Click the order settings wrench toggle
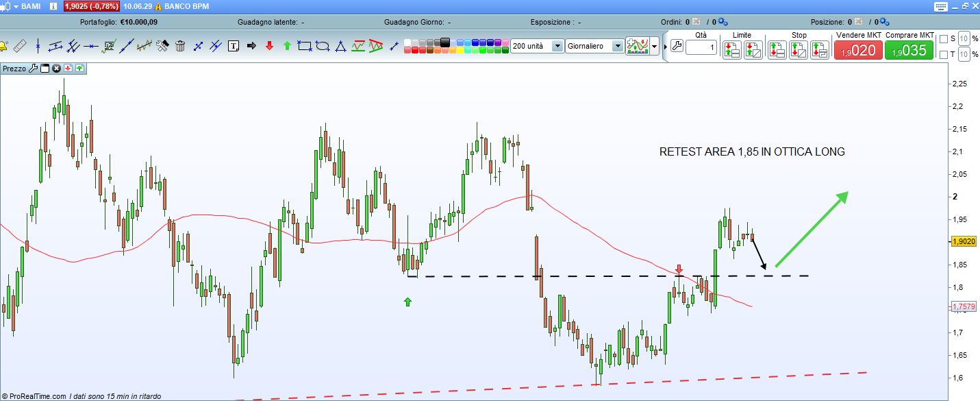The height and width of the screenshot is (401, 980). point(677,47)
